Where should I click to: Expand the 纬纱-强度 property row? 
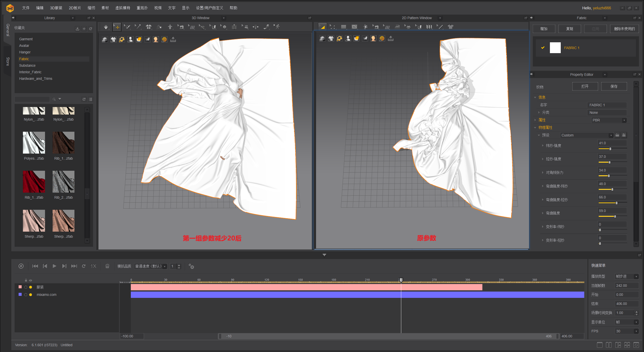[x=543, y=146]
